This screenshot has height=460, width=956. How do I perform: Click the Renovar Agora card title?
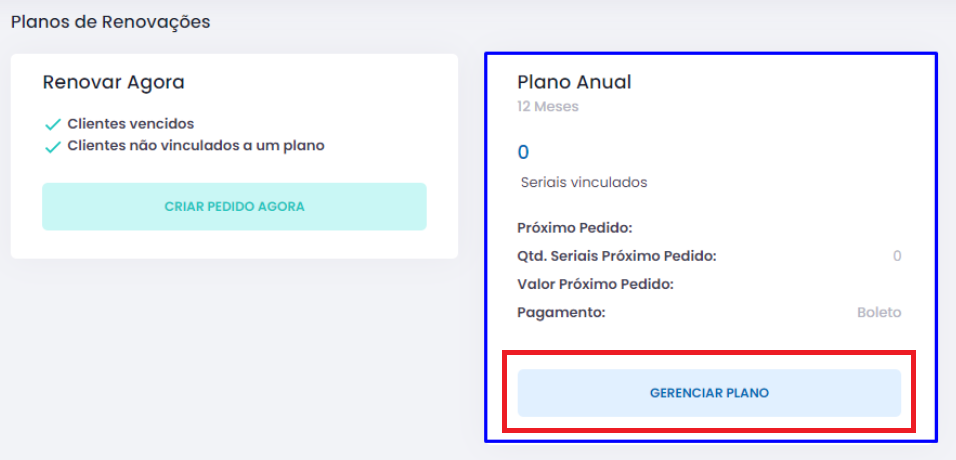click(114, 82)
